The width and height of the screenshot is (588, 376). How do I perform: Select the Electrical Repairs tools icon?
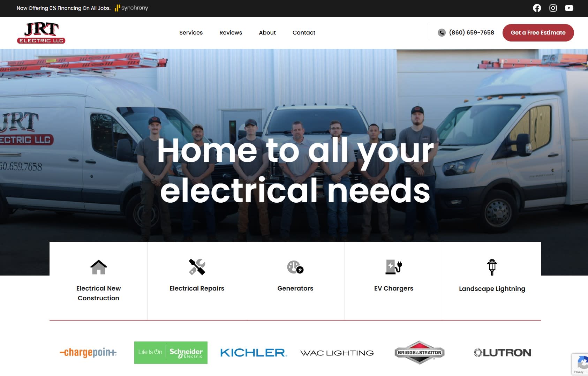coord(197,267)
